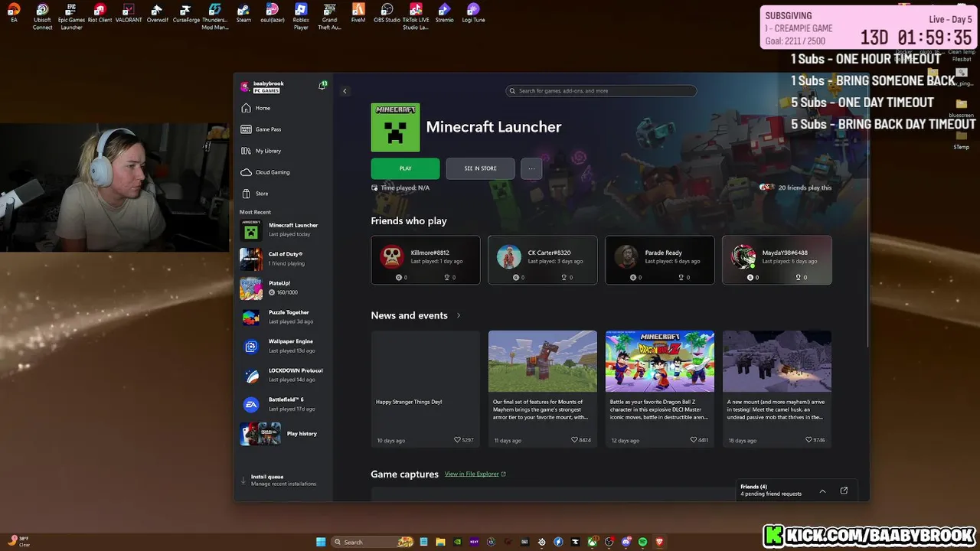Open the Riot Client desktop shortcut
Screen dimensions: 980x551
pyautogui.click(x=100, y=13)
